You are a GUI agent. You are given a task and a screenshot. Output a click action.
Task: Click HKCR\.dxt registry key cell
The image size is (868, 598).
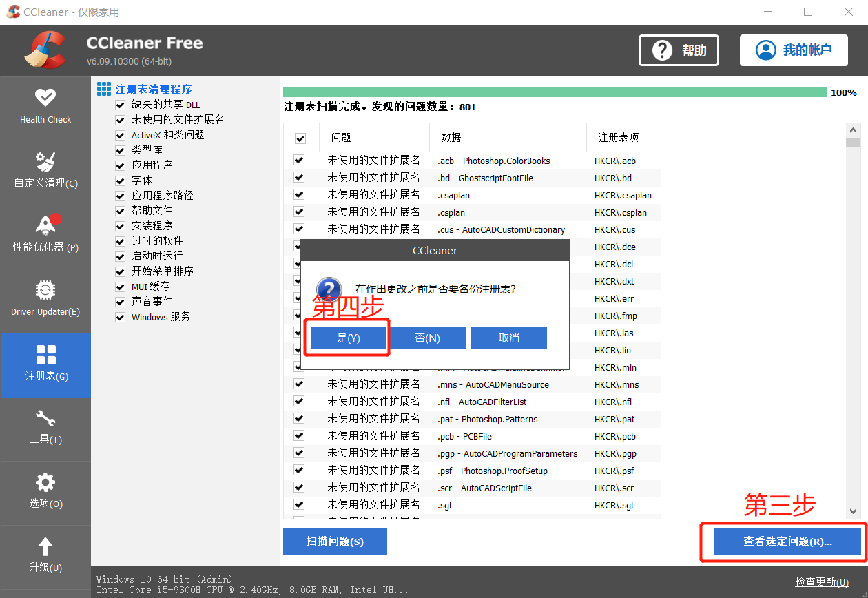[x=614, y=281]
